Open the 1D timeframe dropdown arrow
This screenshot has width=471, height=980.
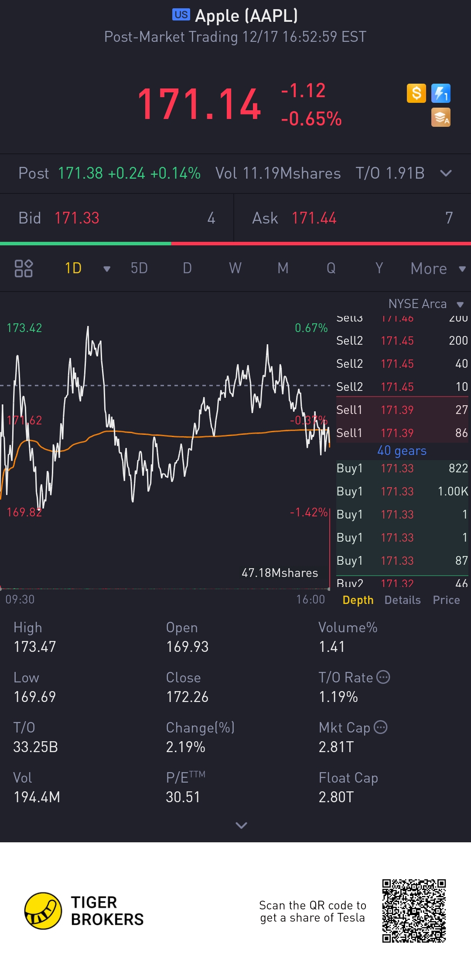pos(106,269)
